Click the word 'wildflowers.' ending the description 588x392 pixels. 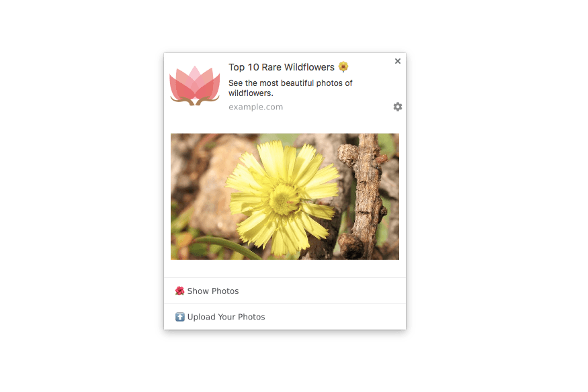pos(251,93)
